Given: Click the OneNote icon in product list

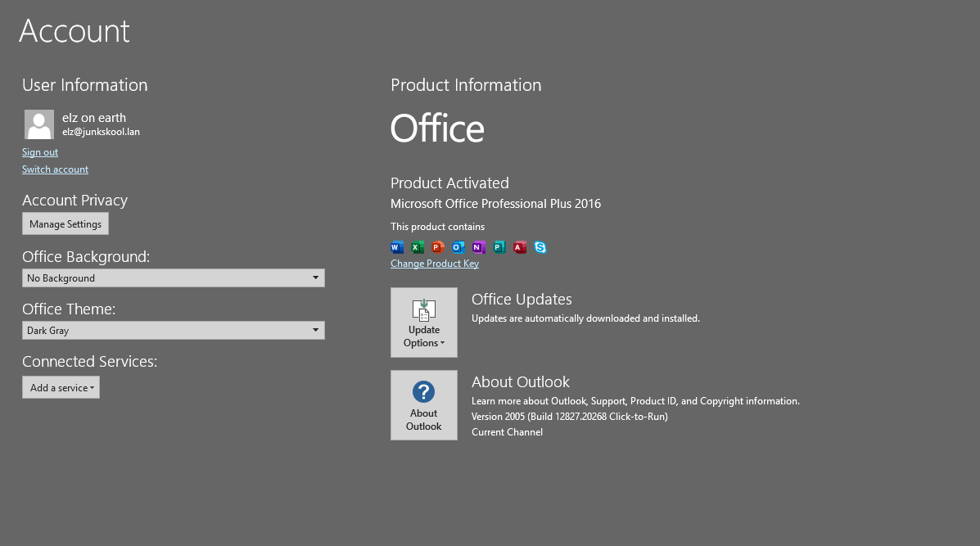Looking at the screenshot, I should 479,247.
